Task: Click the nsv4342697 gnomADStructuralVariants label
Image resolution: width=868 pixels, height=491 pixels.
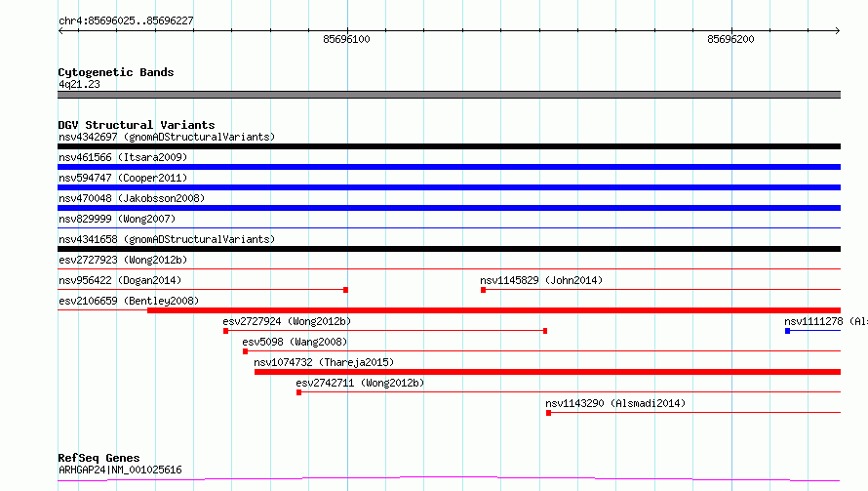Action: click(167, 137)
